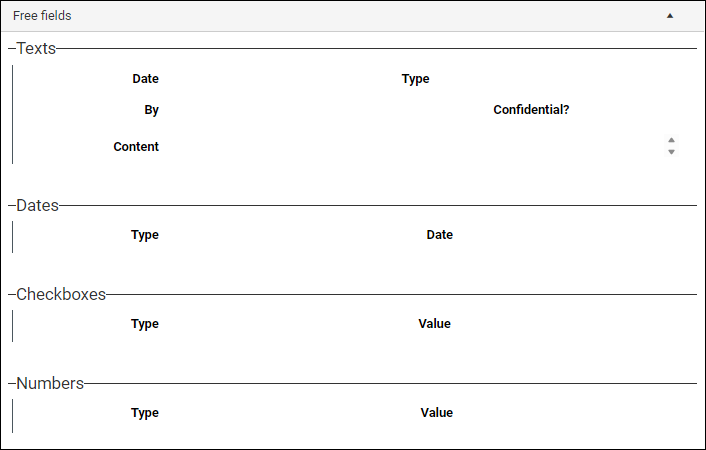Click the Texts section heading
Screen dimensions: 706x450
[x=36, y=48]
